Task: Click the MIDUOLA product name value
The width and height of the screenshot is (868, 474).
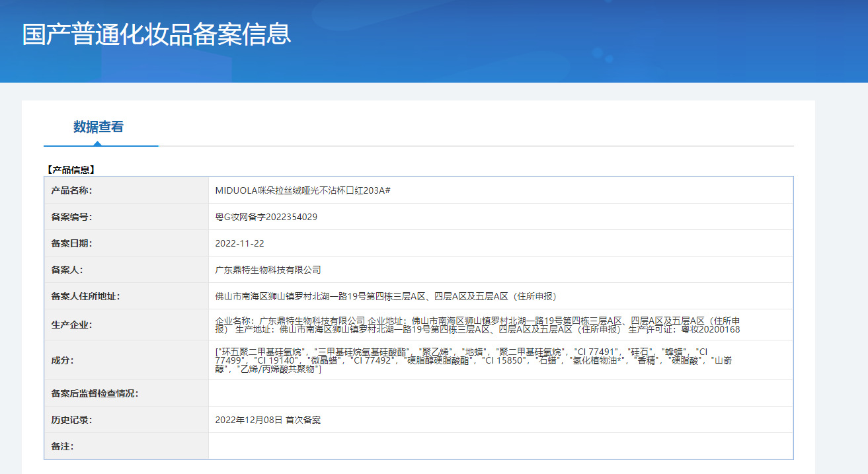Action: tap(303, 190)
